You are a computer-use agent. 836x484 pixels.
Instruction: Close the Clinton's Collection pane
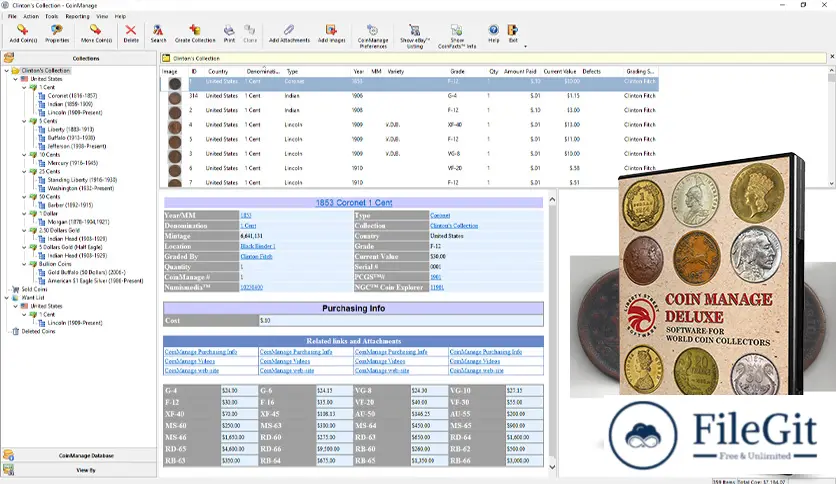(x=832, y=57)
